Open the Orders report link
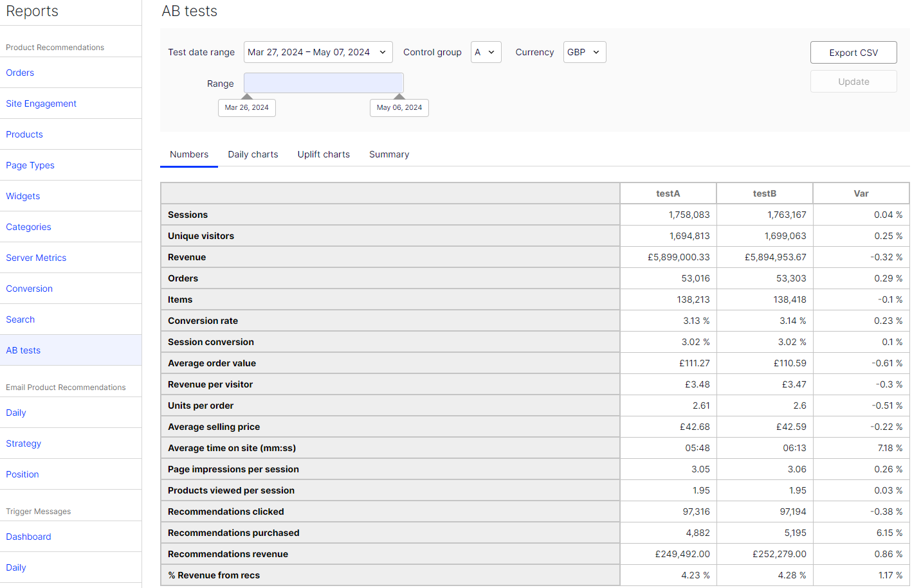The width and height of the screenshot is (912, 588). click(20, 73)
